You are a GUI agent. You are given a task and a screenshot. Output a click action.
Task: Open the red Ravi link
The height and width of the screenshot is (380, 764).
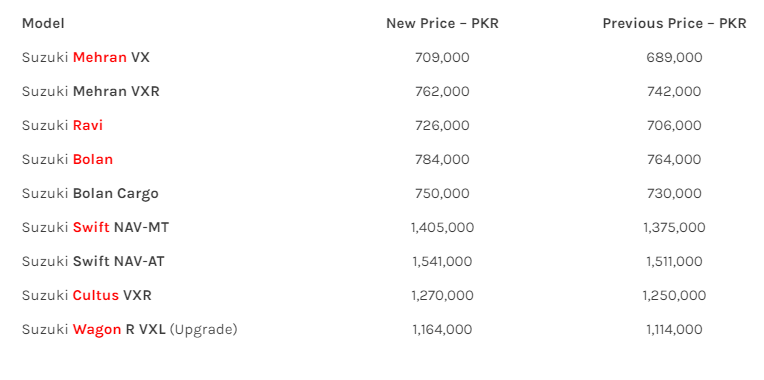pyautogui.click(x=88, y=126)
